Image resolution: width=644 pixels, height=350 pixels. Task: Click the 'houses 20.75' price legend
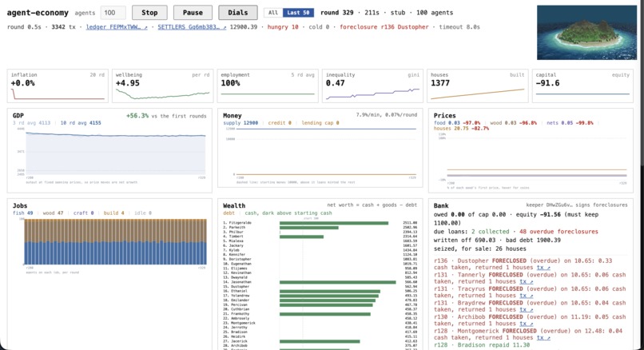click(451, 129)
